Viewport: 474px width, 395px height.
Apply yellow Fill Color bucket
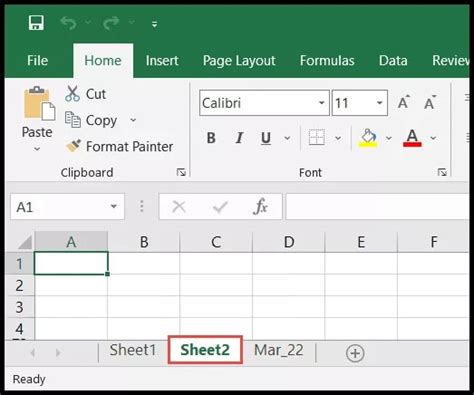(x=368, y=138)
